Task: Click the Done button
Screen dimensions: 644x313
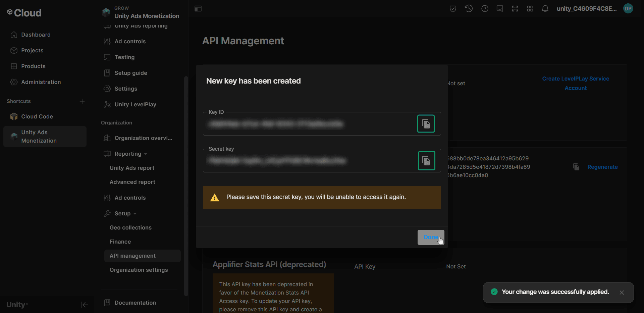Action: pyautogui.click(x=431, y=237)
